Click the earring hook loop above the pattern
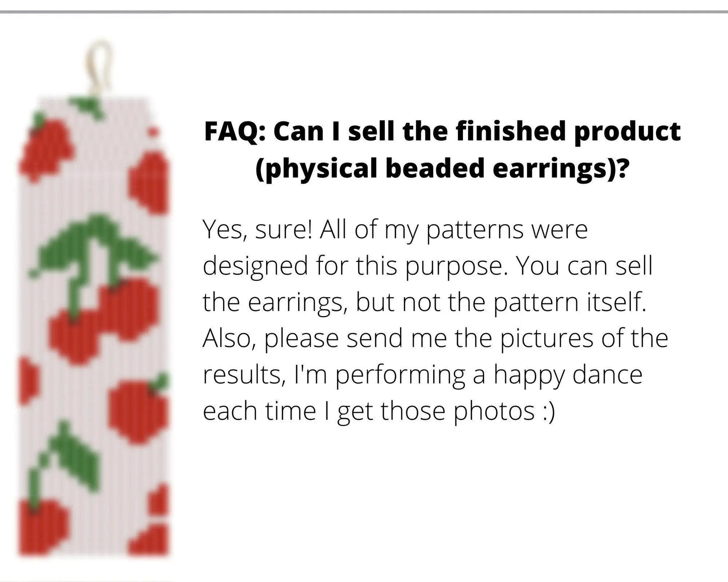Viewport: 728px width, 582px height. (101, 63)
